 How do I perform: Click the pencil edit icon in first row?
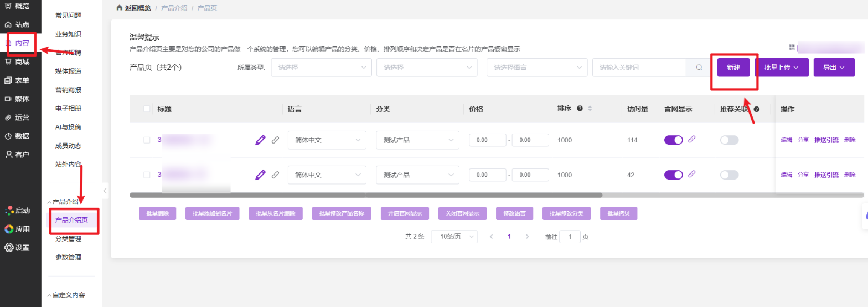(x=260, y=140)
